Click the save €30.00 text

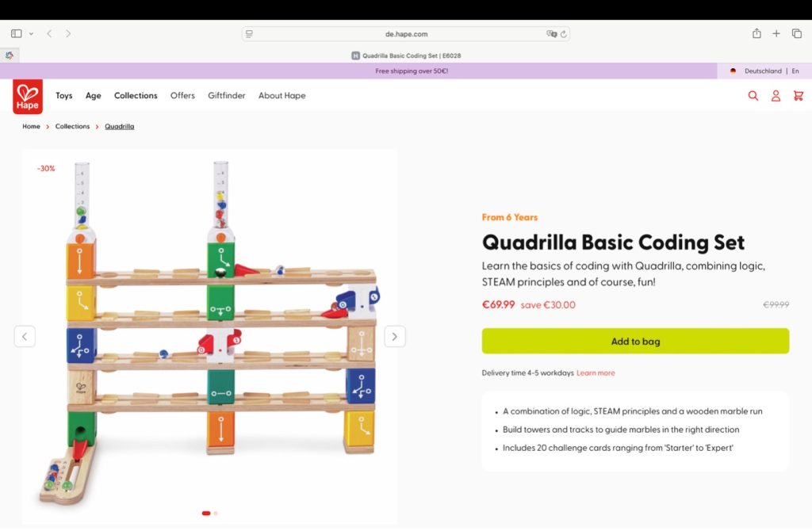coord(548,305)
